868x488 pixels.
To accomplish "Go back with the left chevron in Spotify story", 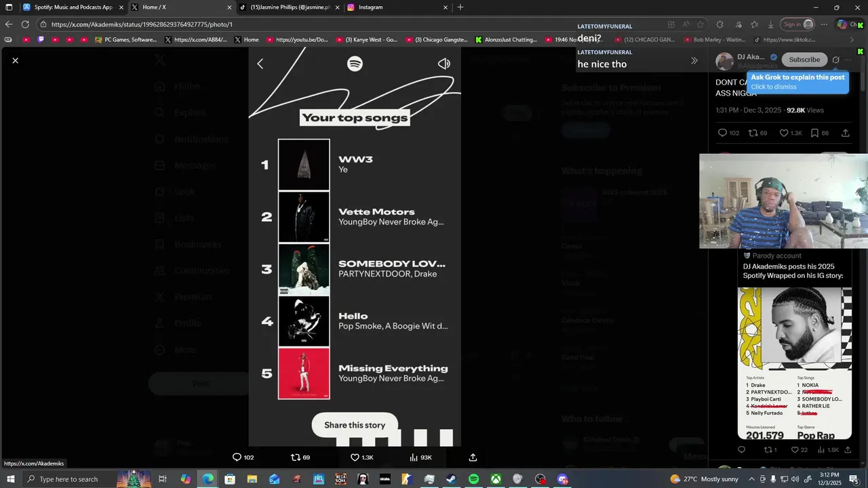I will tap(260, 64).
